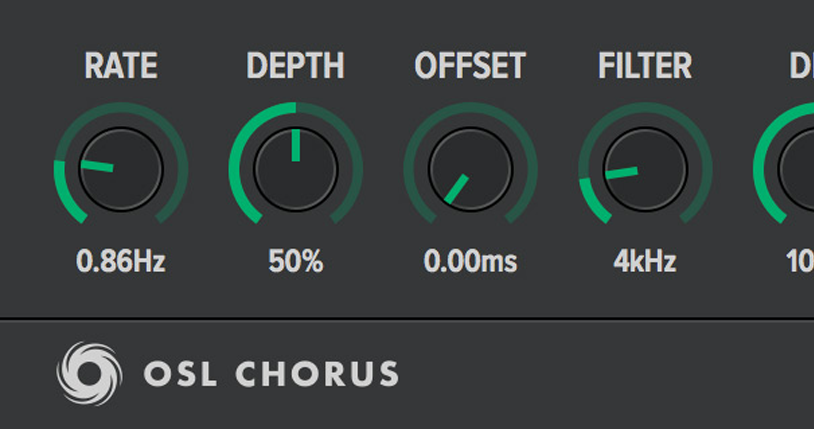
Task: Click the OSL swirl logo icon
Action: pyautogui.click(x=89, y=374)
